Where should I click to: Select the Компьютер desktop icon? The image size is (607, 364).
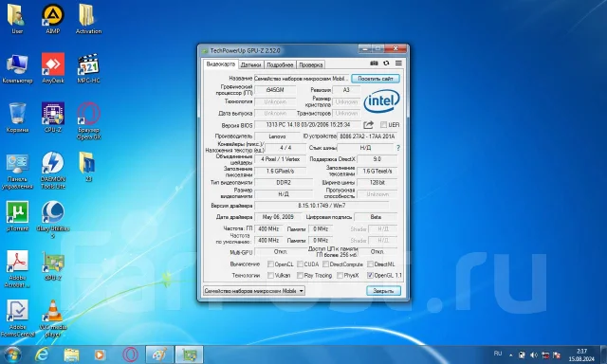[17, 68]
